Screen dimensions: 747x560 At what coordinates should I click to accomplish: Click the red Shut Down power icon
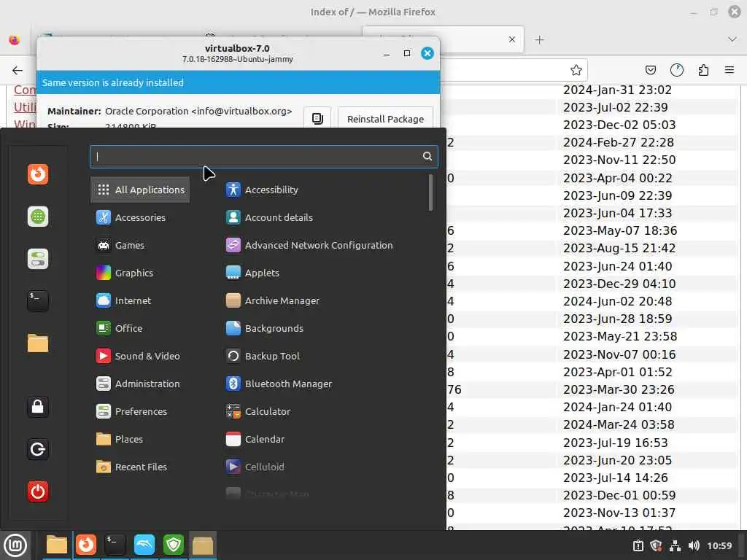[38, 491]
